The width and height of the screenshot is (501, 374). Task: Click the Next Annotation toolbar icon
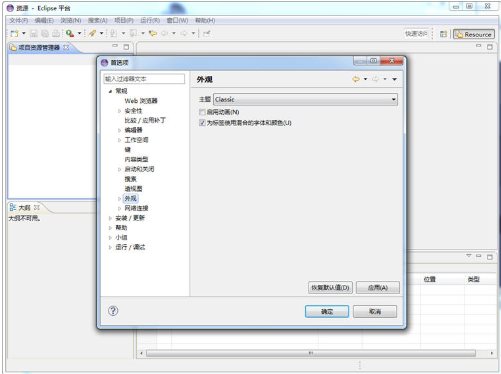[x=113, y=33]
